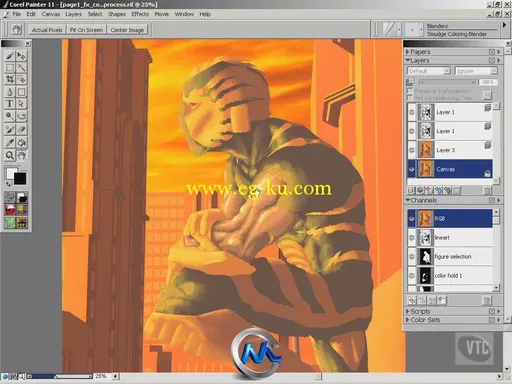Image resolution: width=512 pixels, height=384 pixels.
Task: Expand the Color Sets panel
Action: pos(407,320)
